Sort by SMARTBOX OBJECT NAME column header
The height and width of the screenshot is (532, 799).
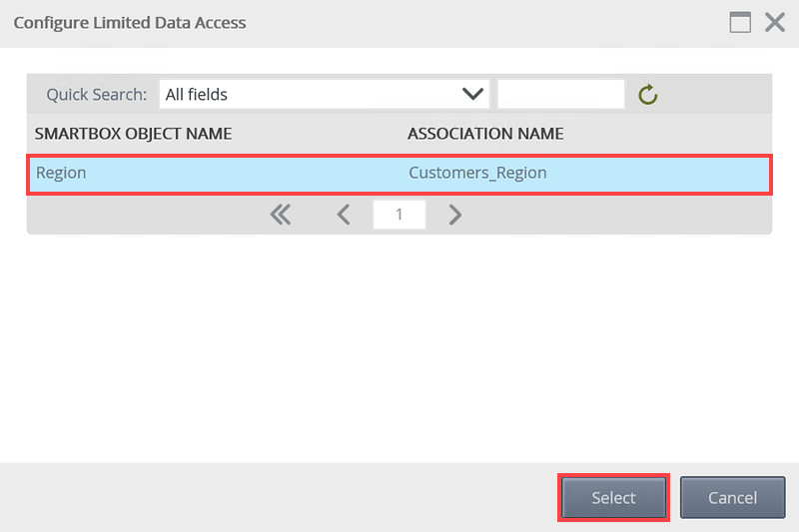pos(134,134)
